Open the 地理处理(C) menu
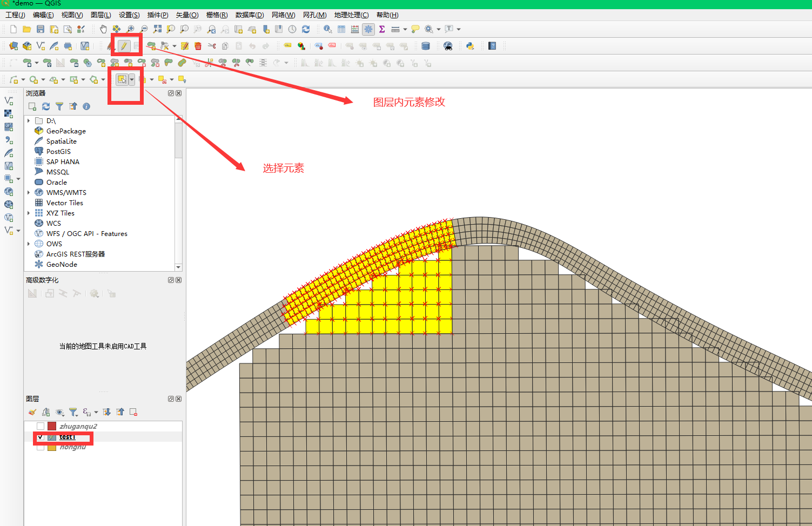The width and height of the screenshot is (812, 526). point(351,15)
